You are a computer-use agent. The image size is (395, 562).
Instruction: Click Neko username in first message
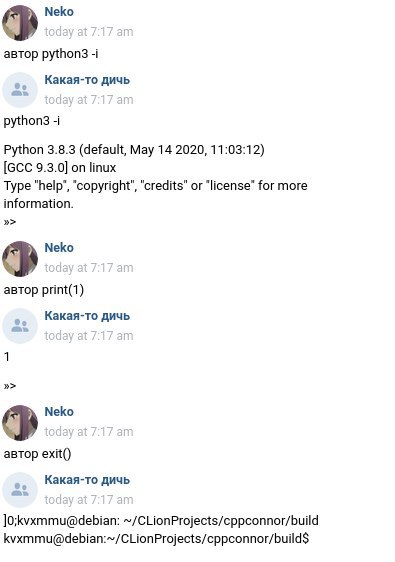59,12
